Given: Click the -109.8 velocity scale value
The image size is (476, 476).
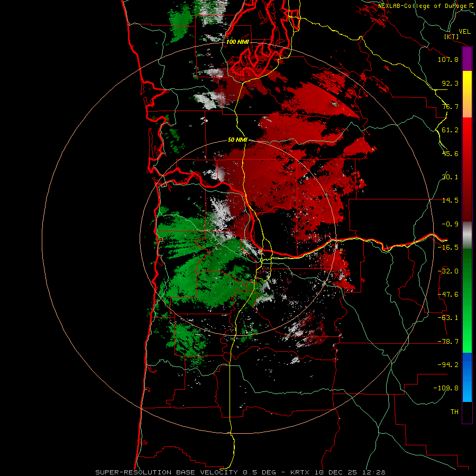Looking at the screenshot, I should pos(446,388).
